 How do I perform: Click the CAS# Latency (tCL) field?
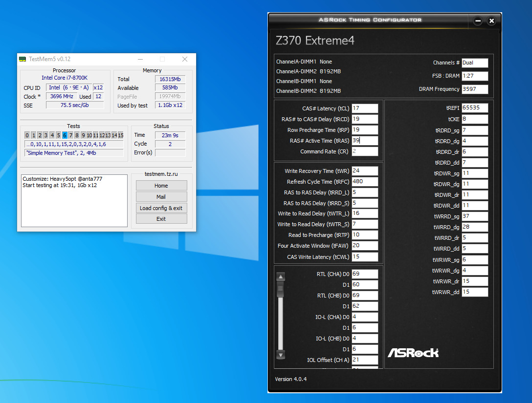365,108
